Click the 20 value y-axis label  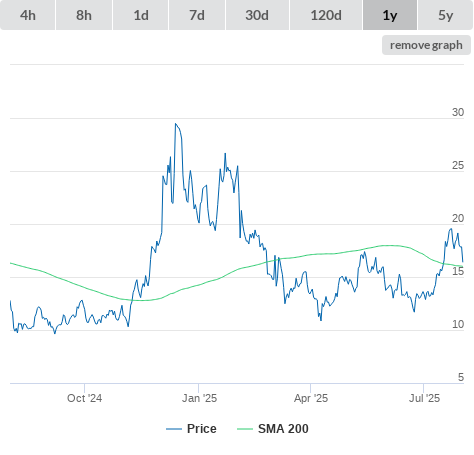(x=458, y=218)
